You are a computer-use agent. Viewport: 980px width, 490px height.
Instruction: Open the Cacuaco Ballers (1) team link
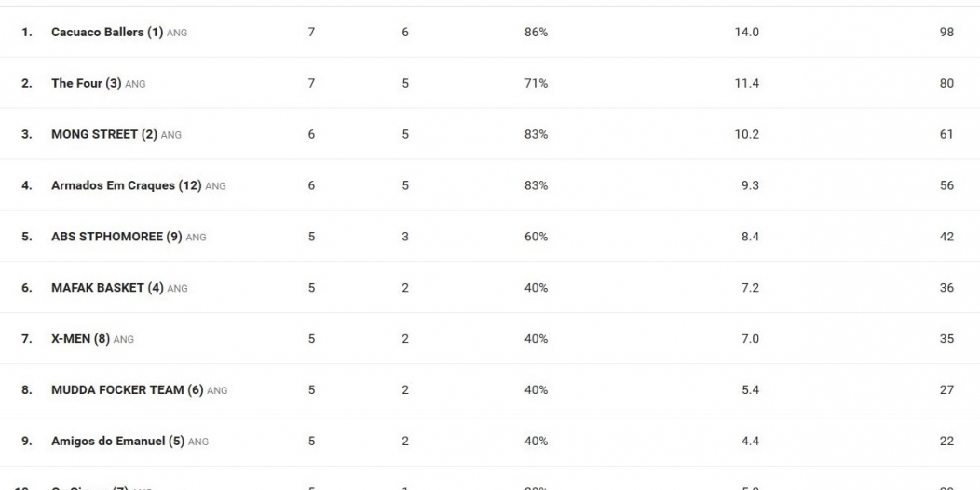click(107, 32)
